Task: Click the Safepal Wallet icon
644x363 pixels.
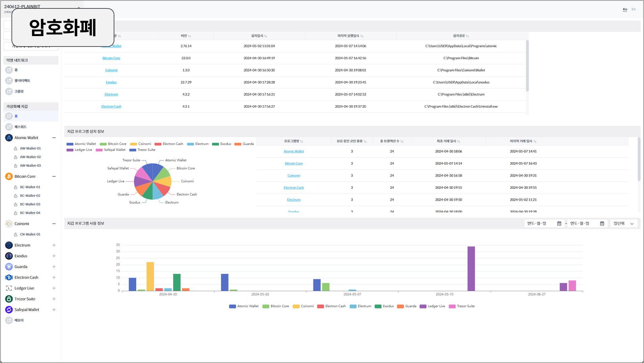Action: (9, 310)
